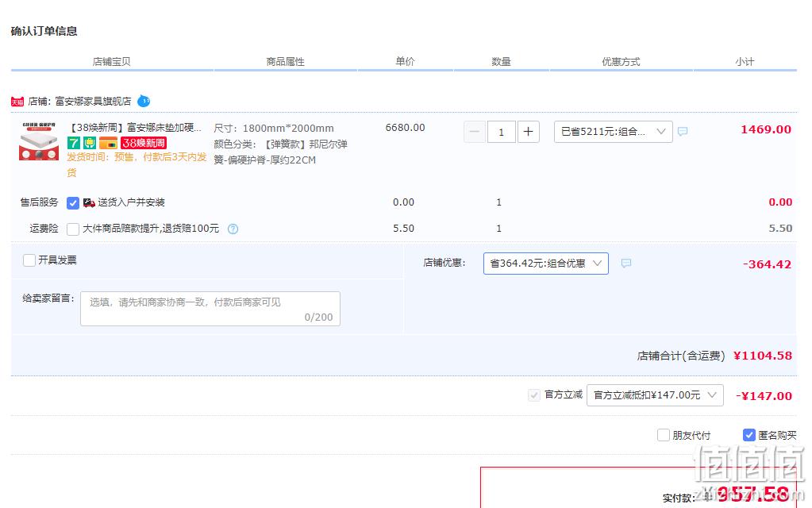This screenshot has width=812, height=508.
Task: Click the Tmall logo beside the store name
Action: point(17,102)
